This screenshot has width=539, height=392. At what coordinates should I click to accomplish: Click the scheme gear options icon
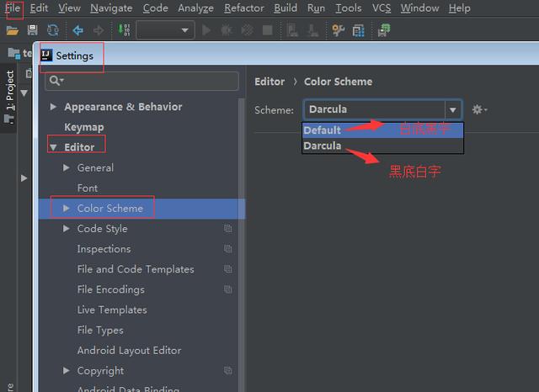click(479, 109)
